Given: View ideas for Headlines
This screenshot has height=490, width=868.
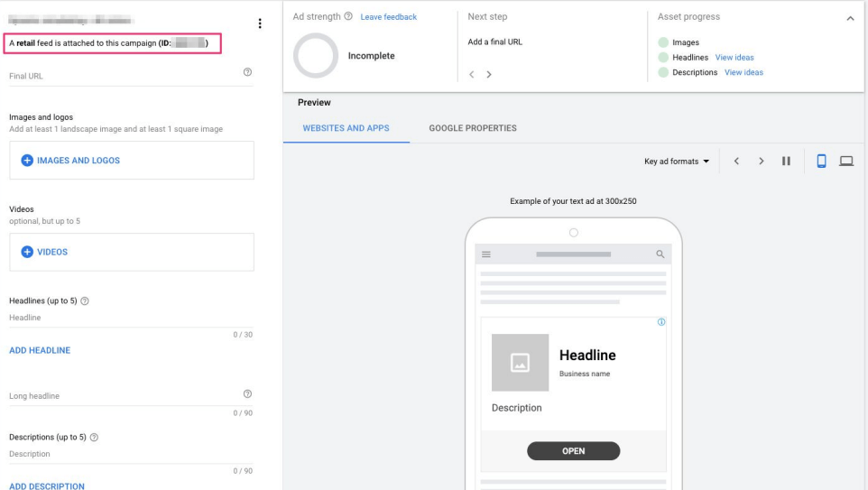Looking at the screenshot, I should click(734, 57).
